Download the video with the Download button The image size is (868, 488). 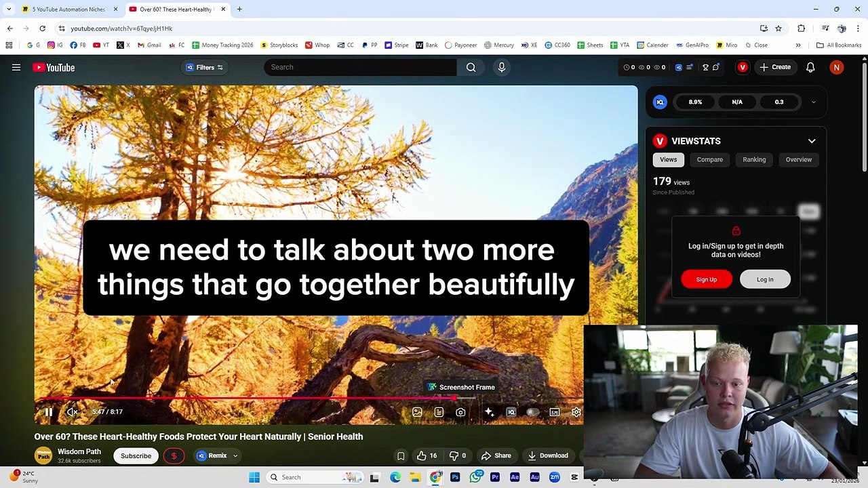point(548,455)
